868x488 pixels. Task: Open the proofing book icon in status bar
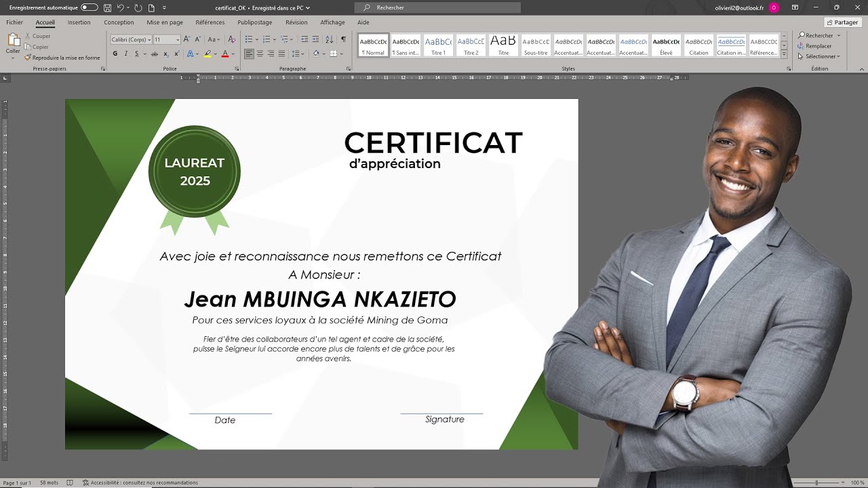tap(70, 483)
